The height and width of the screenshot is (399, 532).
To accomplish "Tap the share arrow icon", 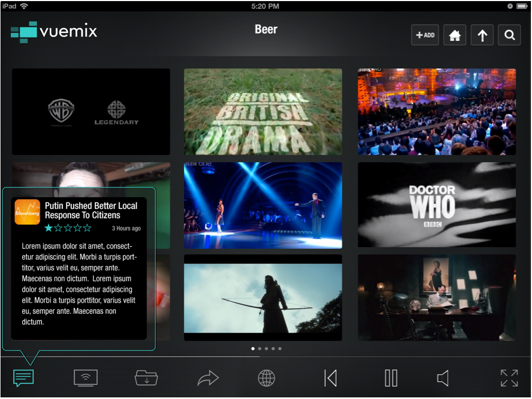I will (208, 378).
